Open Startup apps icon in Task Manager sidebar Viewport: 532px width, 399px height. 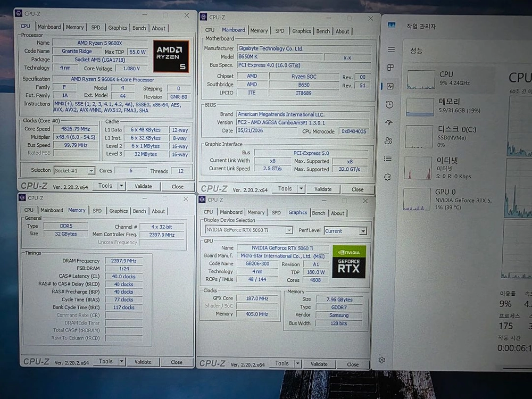pos(389,122)
